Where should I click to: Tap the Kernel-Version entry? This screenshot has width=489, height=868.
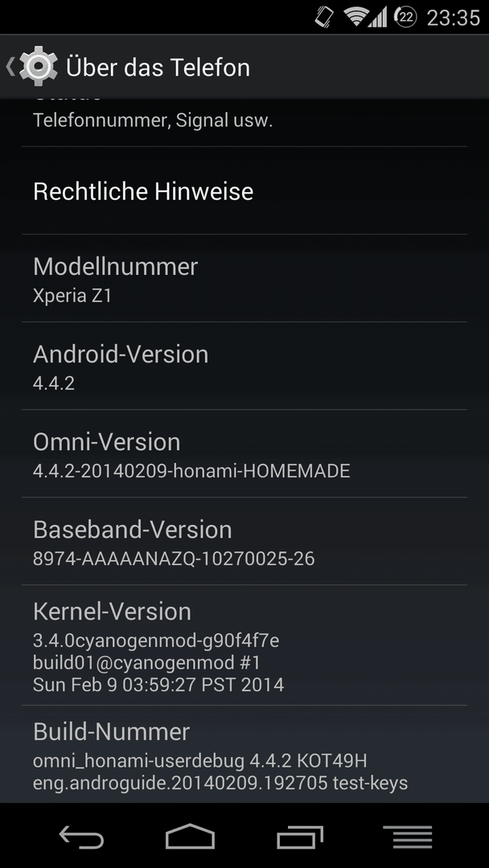[244, 645]
